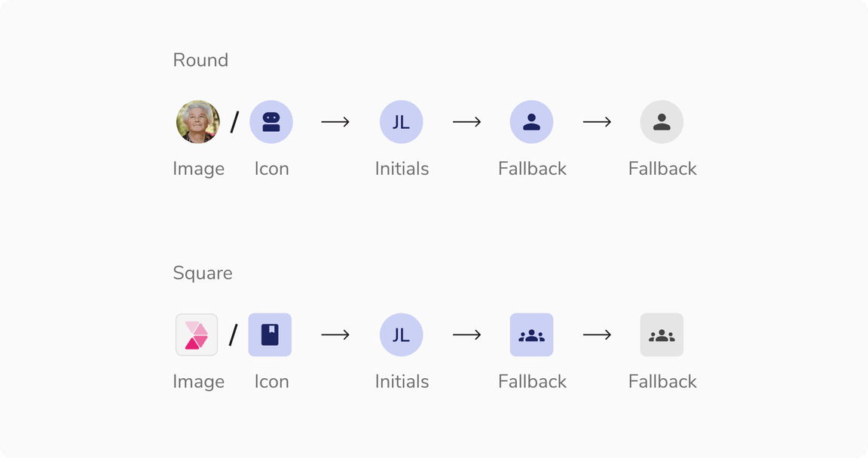Select the purple square group fallback avatar
This screenshot has width=868, height=458.
coord(532,334)
